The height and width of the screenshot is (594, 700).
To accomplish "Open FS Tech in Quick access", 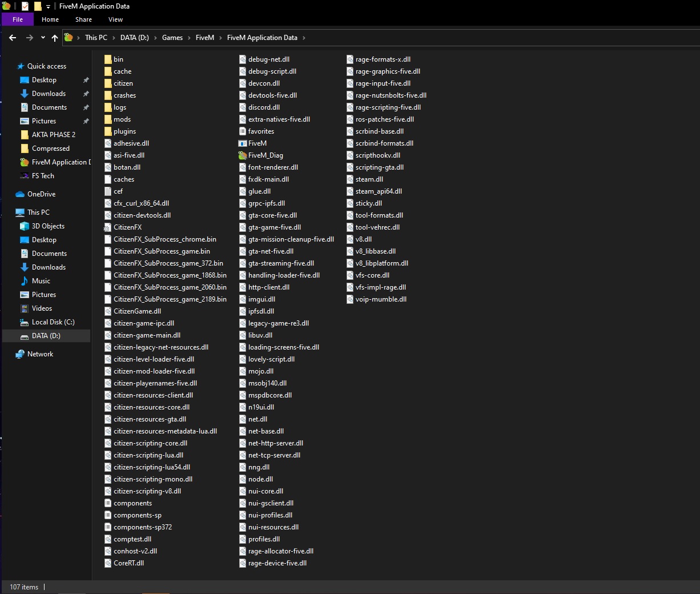I will click(x=43, y=176).
